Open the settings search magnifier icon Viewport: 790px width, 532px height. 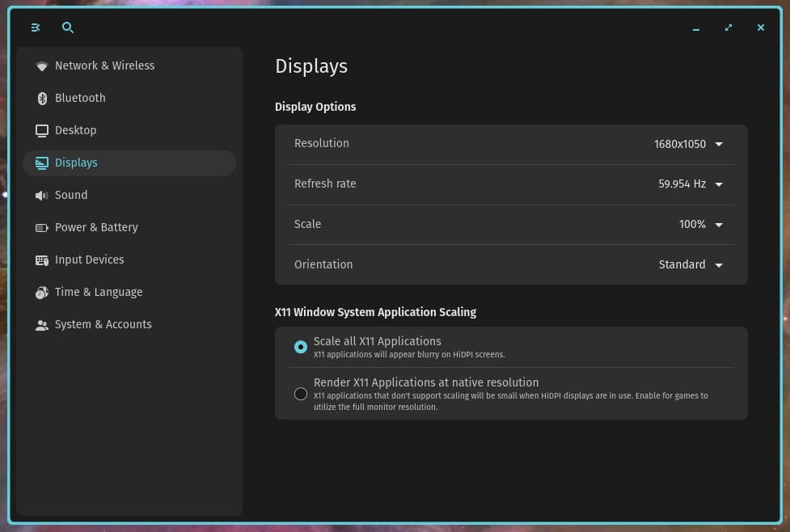(67, 27)
